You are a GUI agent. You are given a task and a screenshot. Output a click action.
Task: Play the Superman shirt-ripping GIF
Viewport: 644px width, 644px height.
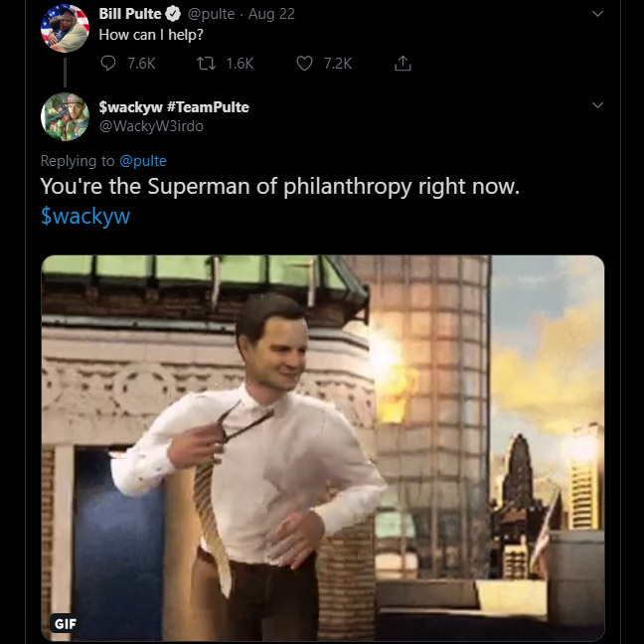pos(322,447)
